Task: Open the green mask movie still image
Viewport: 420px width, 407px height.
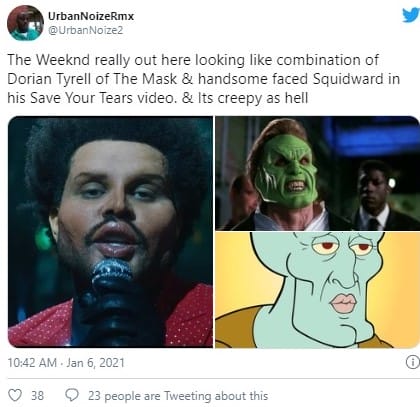Action: (317, 173)
